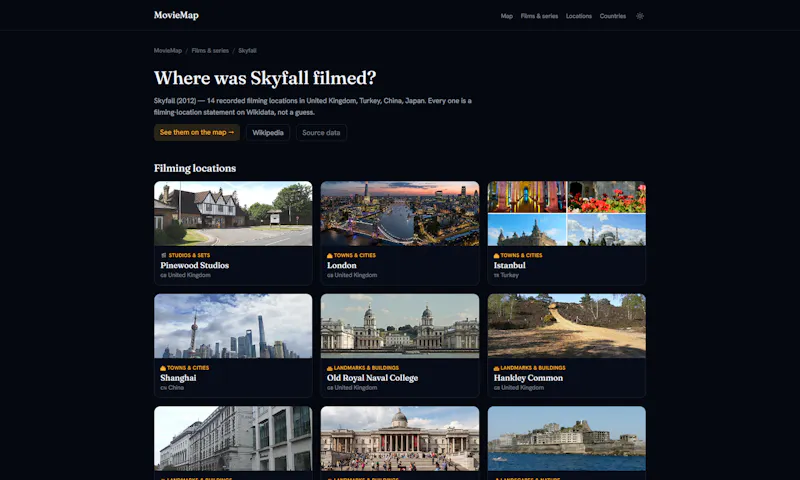This screenshot has width=800, height=480.
Task: Click the Pinewood Studios title
Action: coord(194,265)
